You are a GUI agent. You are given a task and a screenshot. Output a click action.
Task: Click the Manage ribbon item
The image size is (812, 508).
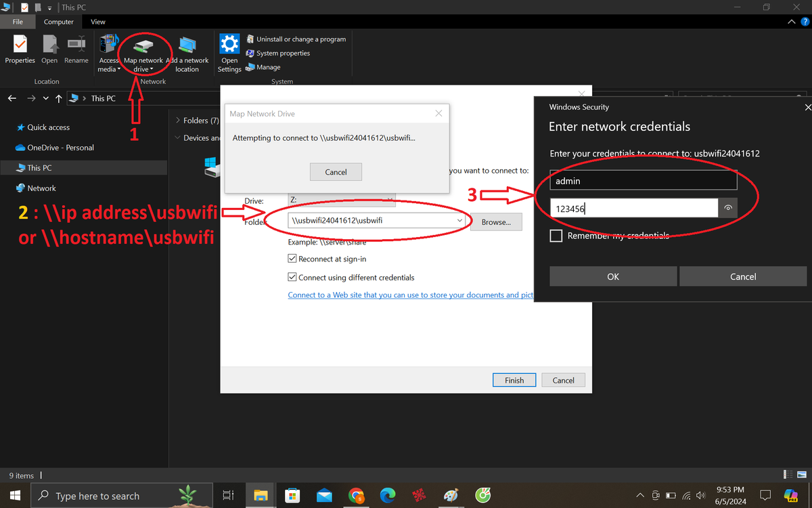pyautogui.click(x=263, y=68)
